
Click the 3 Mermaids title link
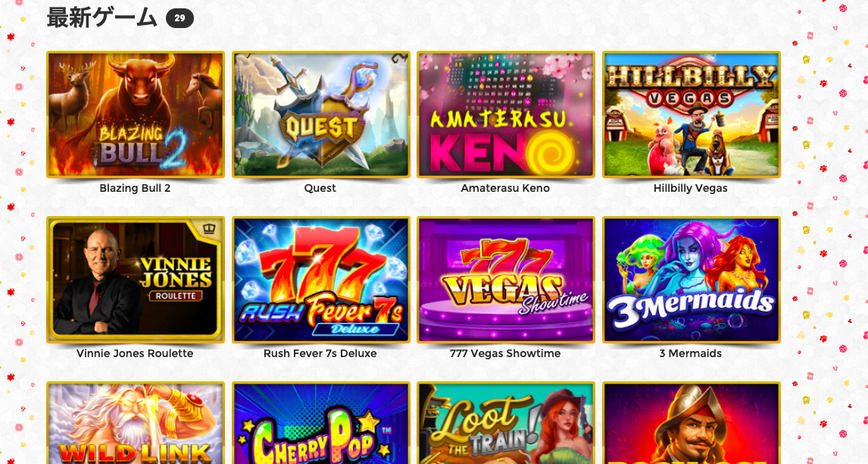coord(690,353)
